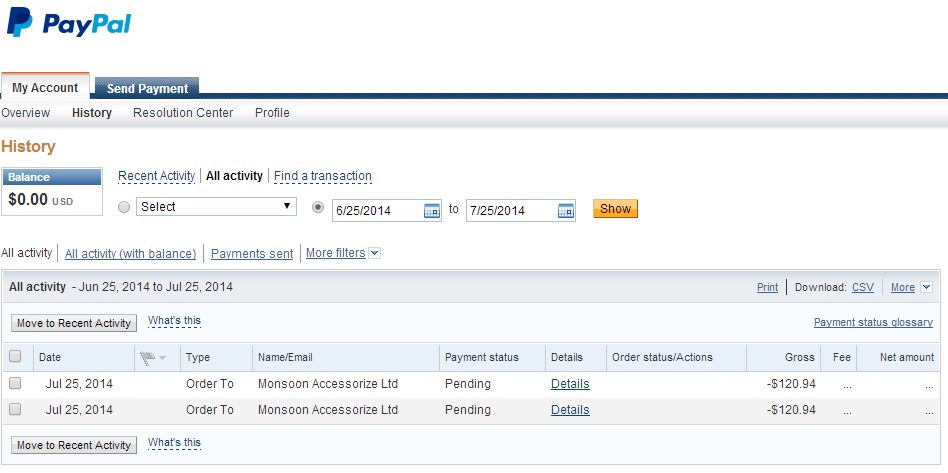Select second Monsoon Accessorize Ltd row checkbox
The height and width of the screenshot is (473, 948).
[15, 409]
